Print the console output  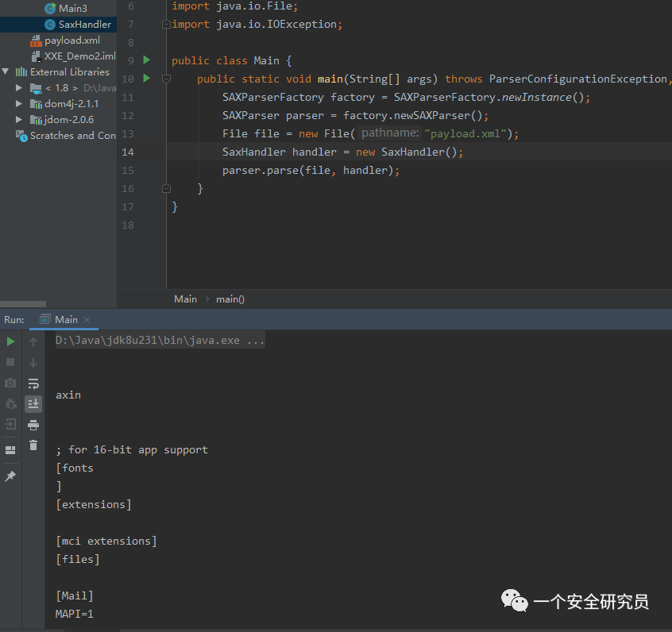coord(33,425)
